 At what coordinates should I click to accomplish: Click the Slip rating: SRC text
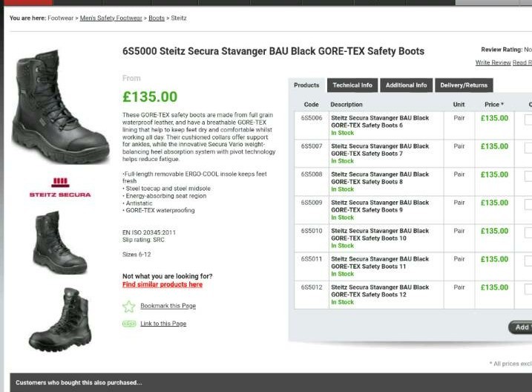(143, 240)
